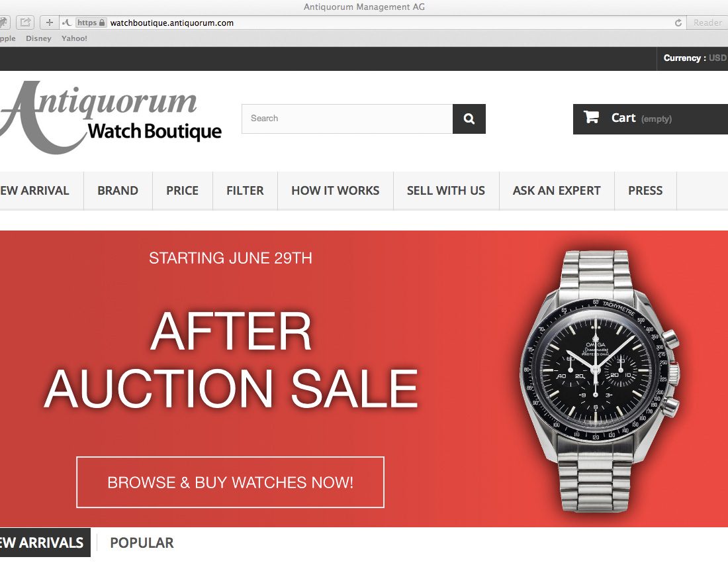Viewport: 728px width, 569px height.
Task: Open the Currency USD selector
Action: 694,58
